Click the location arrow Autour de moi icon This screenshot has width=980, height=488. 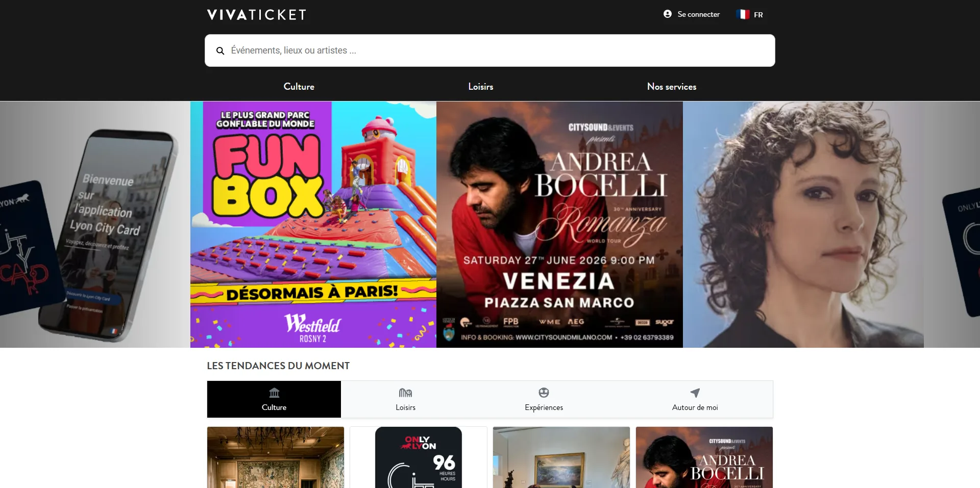point(695,393)
